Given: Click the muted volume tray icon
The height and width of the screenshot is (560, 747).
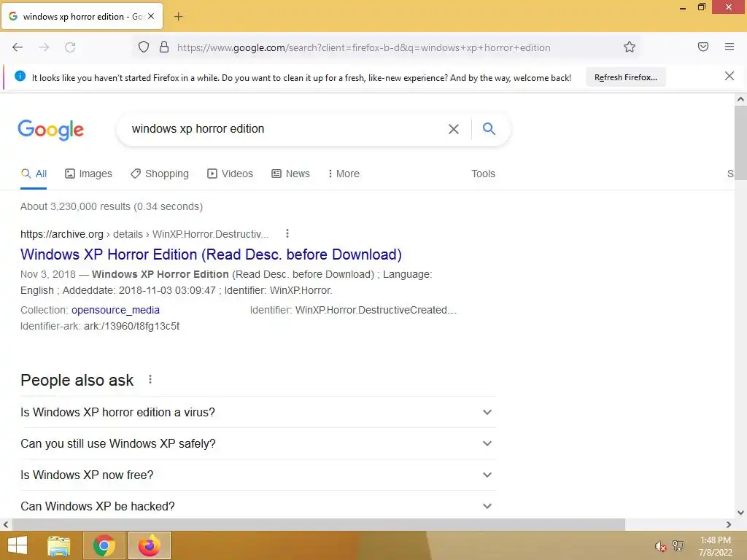Looking at the screenshot, I should point(659,546).
